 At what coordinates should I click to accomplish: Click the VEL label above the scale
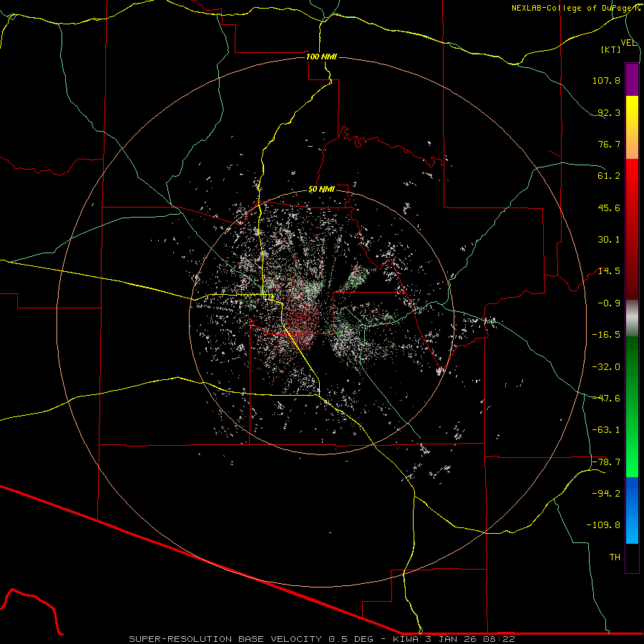pyautogui.click(x=629, y=42)
